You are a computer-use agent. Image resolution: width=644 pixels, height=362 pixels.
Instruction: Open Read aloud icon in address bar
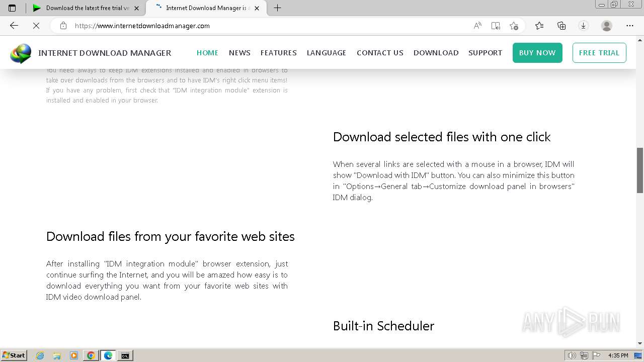pos(477,26)
